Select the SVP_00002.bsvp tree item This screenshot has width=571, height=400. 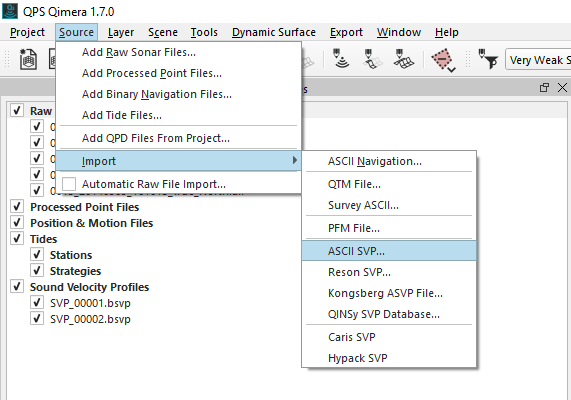[90, 319]
